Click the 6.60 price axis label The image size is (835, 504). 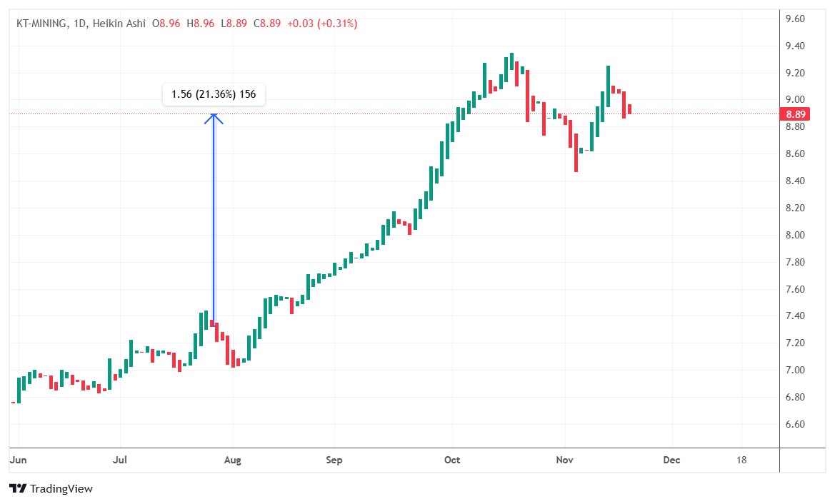click(795, 424)
